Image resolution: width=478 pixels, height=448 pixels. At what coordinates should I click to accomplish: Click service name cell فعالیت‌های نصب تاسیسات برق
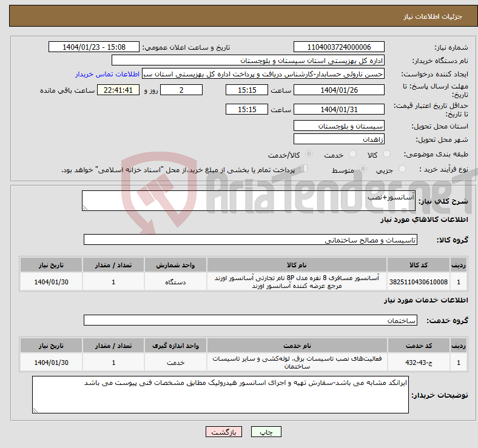tap(297, 363)
